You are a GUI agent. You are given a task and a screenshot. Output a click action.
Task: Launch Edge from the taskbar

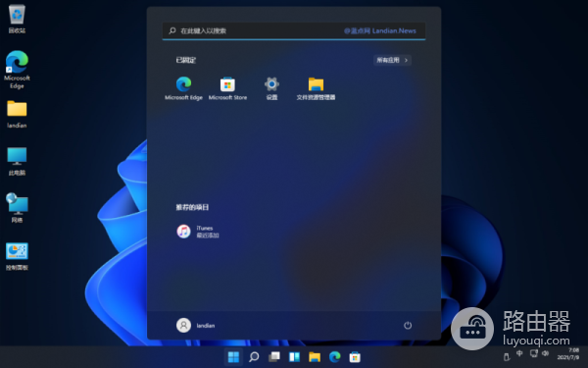(335, 357)
